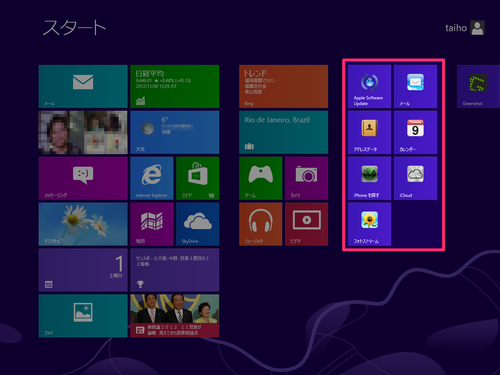Open the Games tile with controller
500x375 pixels.
click(261, 178)
